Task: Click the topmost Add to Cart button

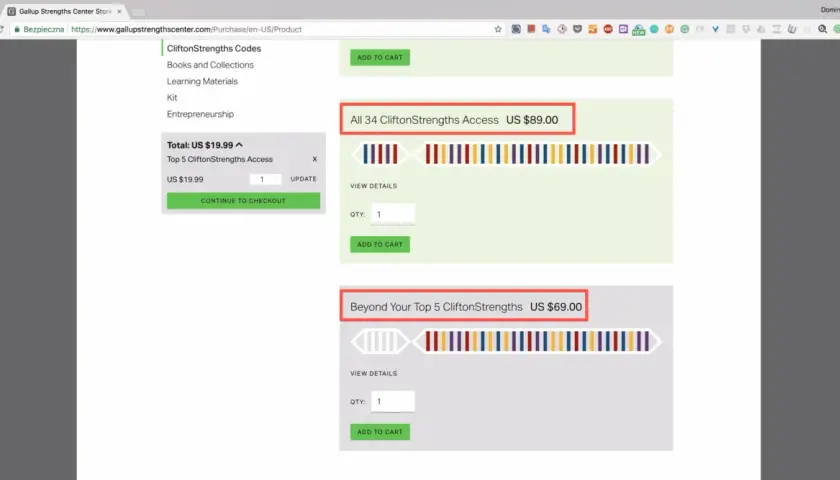Action: pyautogui.click(x=380, y=57)
